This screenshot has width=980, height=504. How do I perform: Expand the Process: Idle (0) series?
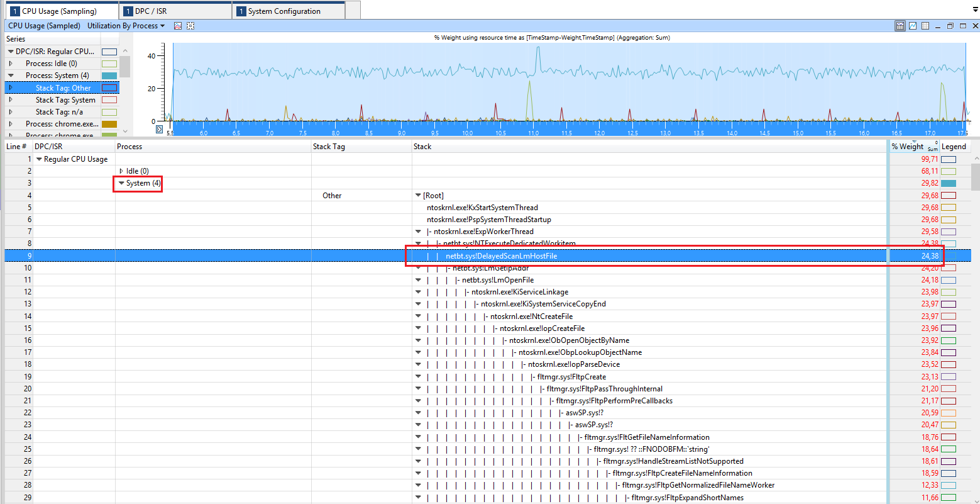[x=11, y=64]
